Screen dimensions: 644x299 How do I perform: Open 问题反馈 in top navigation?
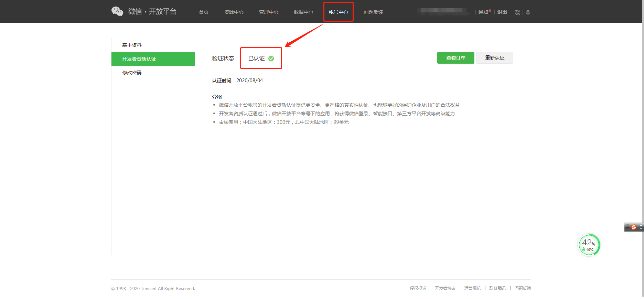click(373, 12)
